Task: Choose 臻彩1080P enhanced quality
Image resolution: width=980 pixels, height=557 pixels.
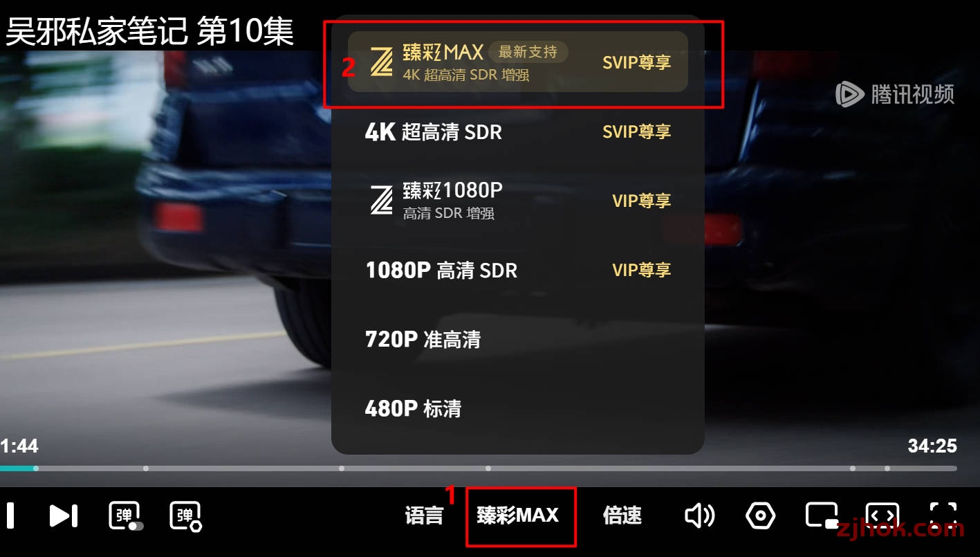Action: coord(518,201)
